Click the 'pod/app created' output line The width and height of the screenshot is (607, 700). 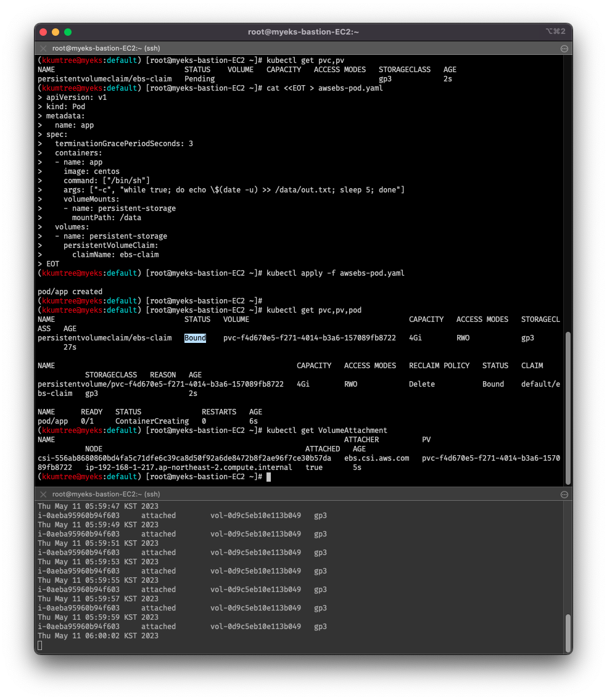[70, 292]
